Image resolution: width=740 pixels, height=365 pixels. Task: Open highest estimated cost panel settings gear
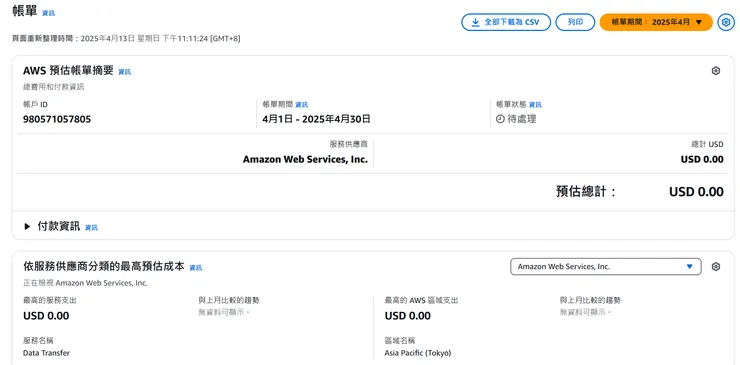715,267
